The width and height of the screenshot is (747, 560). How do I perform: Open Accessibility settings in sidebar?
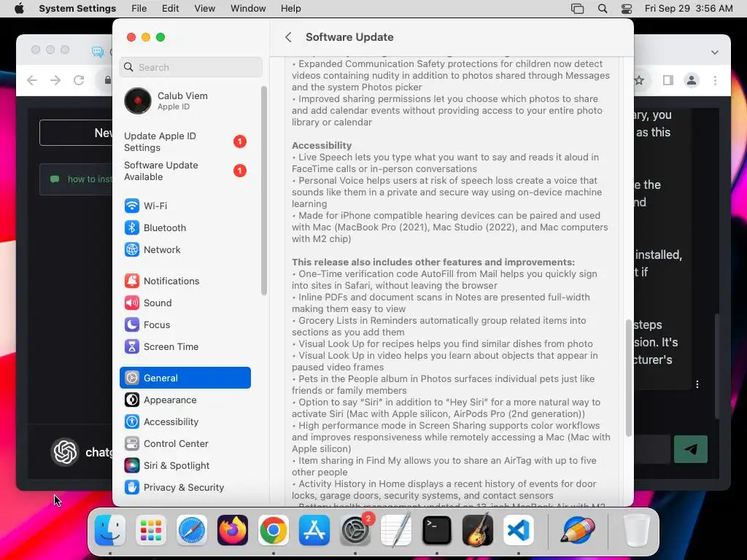click(185, 422)
